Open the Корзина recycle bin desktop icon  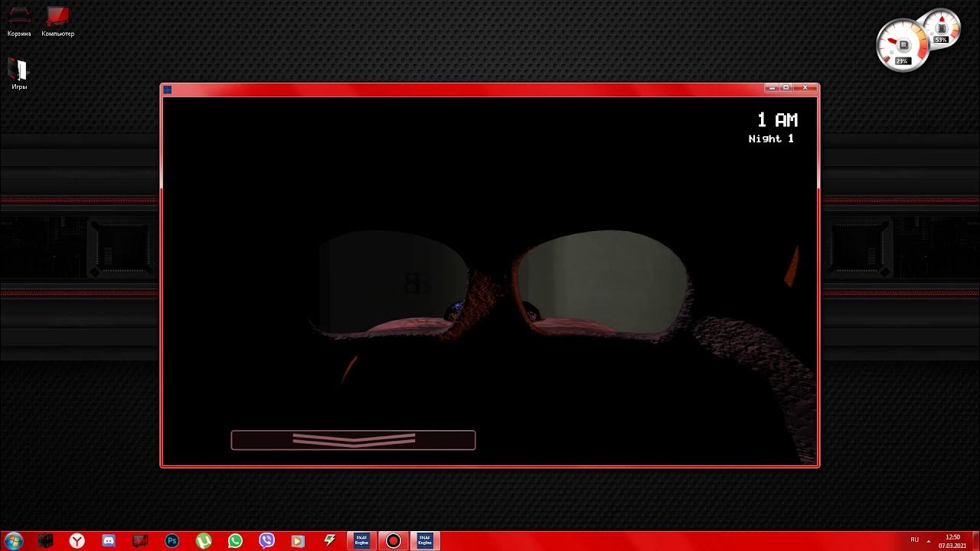[19, 22]
